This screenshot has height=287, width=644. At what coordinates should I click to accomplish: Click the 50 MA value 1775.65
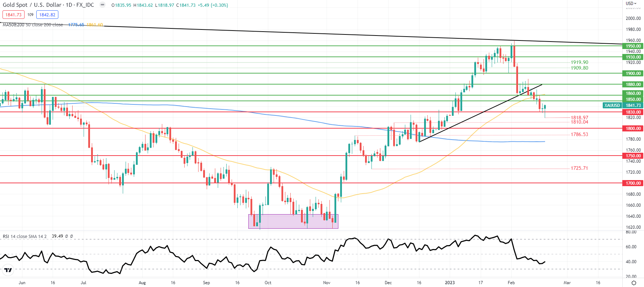(x=76, y=25)
